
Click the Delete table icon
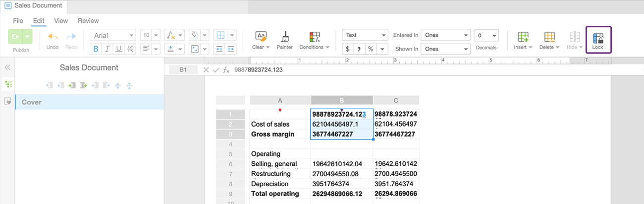point(549,37)
